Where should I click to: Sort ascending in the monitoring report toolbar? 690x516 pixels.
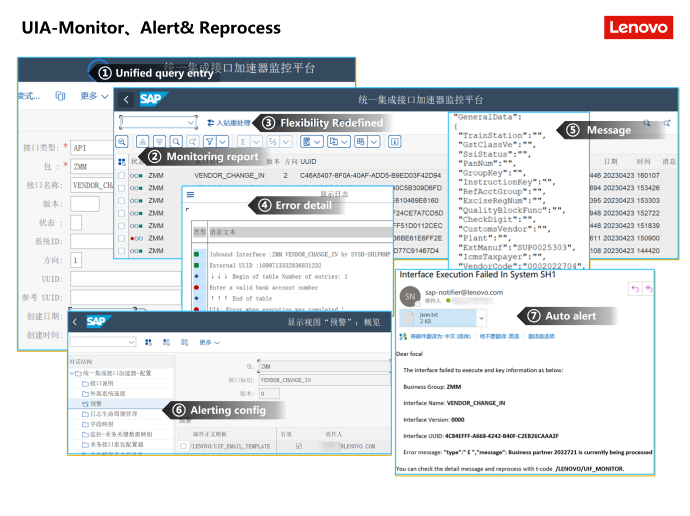pyautogui.click(x=142, y=142)
